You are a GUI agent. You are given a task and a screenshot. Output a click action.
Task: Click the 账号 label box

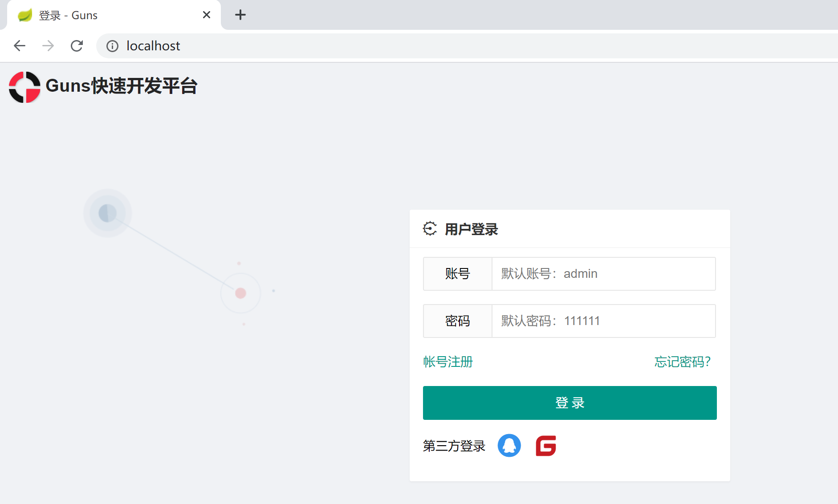click(458, 274)
